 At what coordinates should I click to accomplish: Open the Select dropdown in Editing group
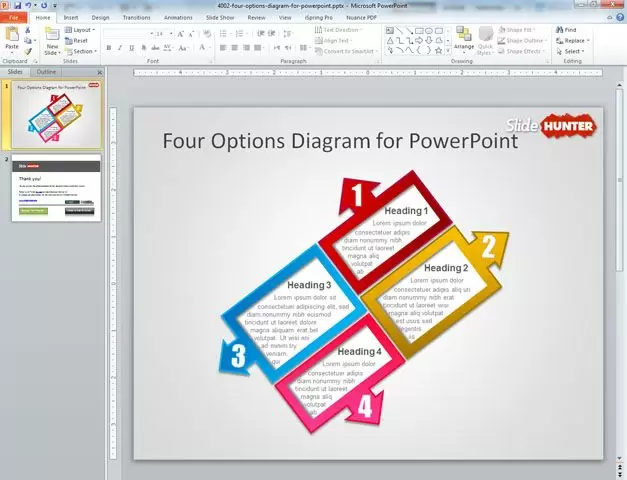click(x=573, y=51)
